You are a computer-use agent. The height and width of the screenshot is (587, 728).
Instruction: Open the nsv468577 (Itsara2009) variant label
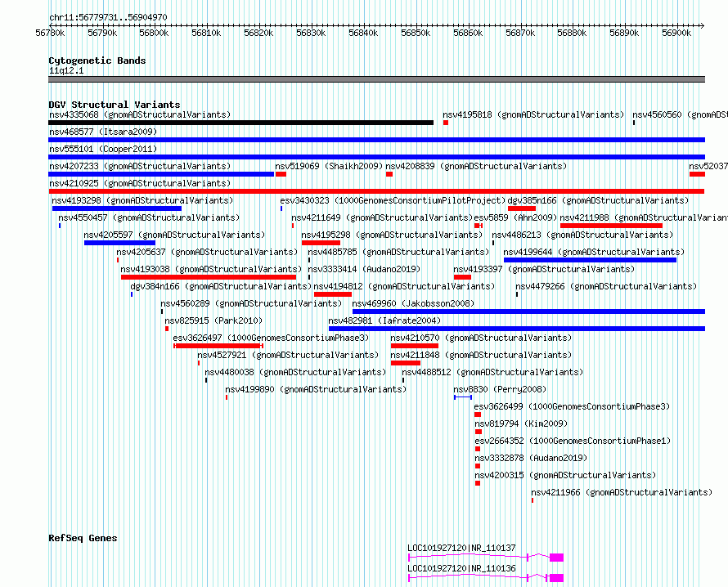pos(103,132)
